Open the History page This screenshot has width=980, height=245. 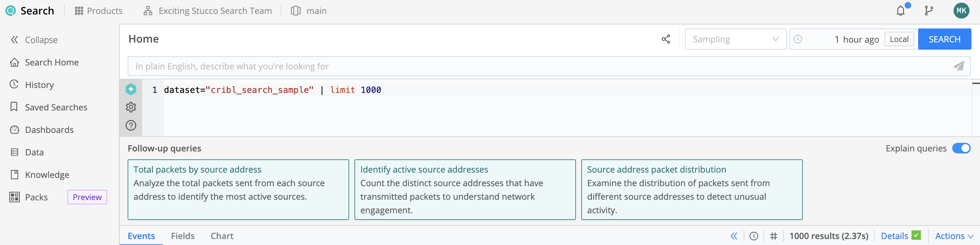[32, 84]
